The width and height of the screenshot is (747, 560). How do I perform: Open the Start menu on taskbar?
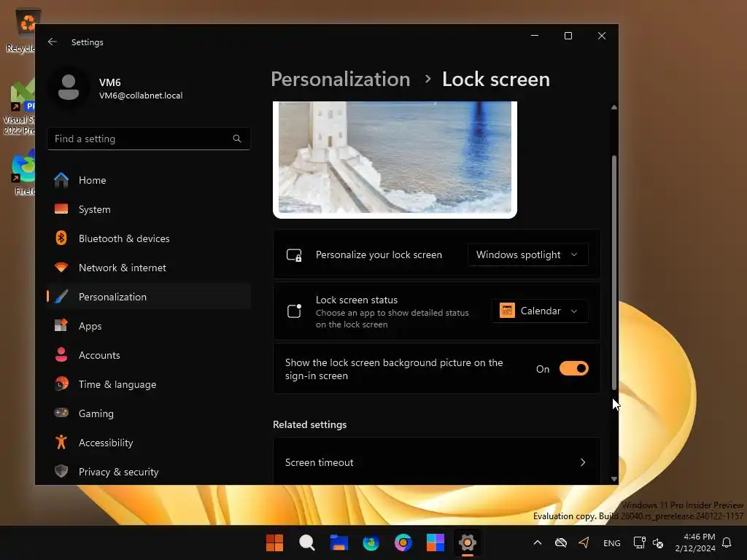[274, 542]
